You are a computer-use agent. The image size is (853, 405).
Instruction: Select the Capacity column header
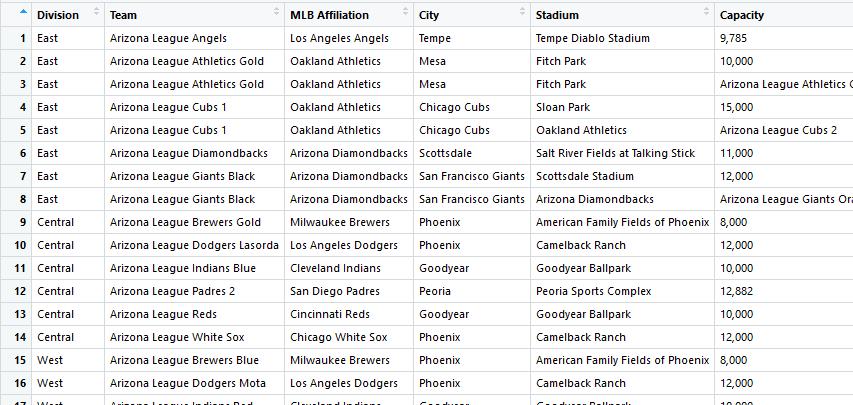click(742, 15)
